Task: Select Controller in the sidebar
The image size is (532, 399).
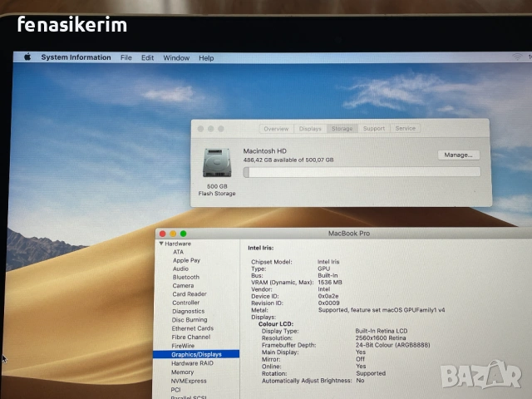Action: pyautogui.click(x=186, y=303)
